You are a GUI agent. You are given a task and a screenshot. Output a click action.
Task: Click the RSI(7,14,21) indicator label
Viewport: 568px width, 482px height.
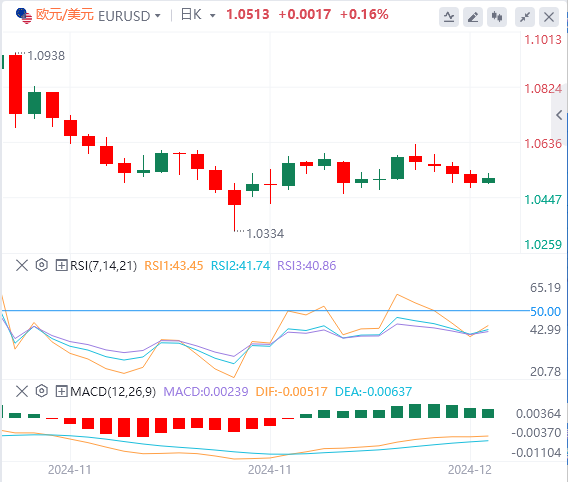coord(104,265)
